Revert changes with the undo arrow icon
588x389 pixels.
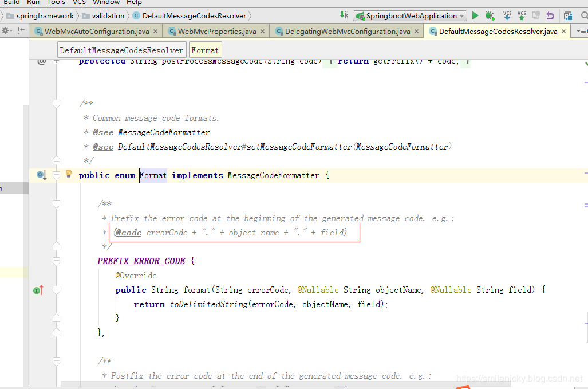(550, 16)
